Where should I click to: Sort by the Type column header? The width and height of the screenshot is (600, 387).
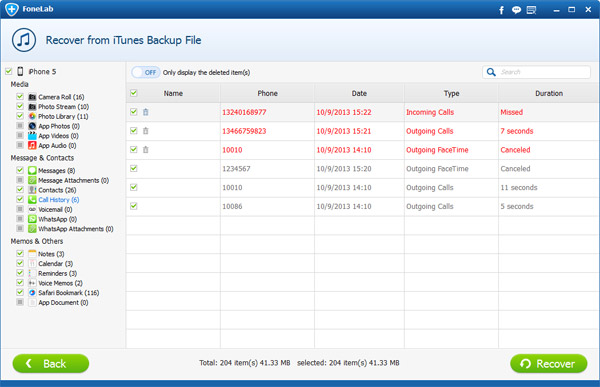point(451,93)
